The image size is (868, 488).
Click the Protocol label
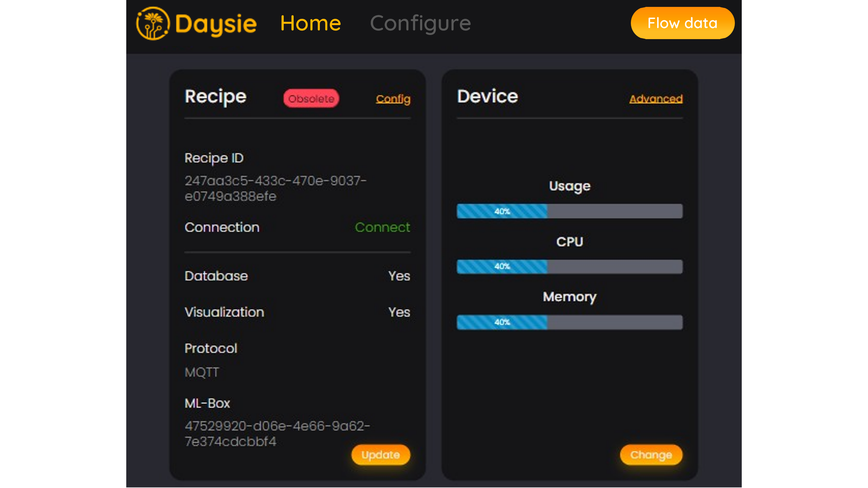click(211, 349)
